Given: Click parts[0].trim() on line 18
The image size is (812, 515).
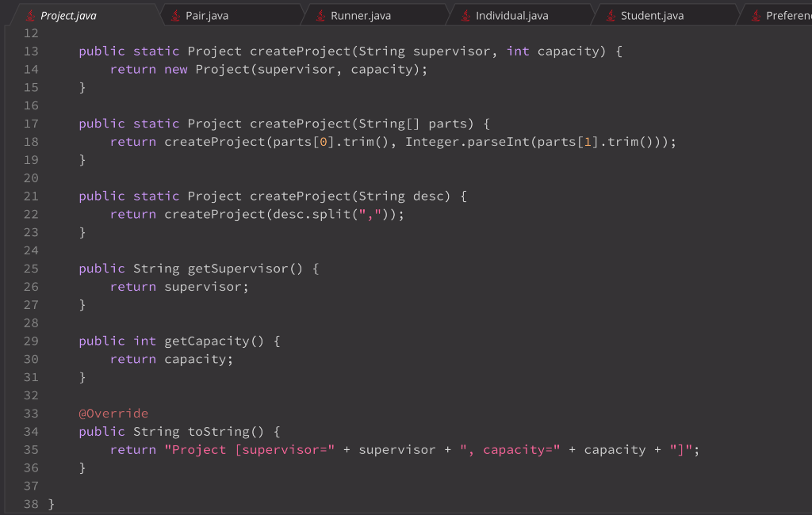Looking at the screenshot, I should [x=331, y=141].
